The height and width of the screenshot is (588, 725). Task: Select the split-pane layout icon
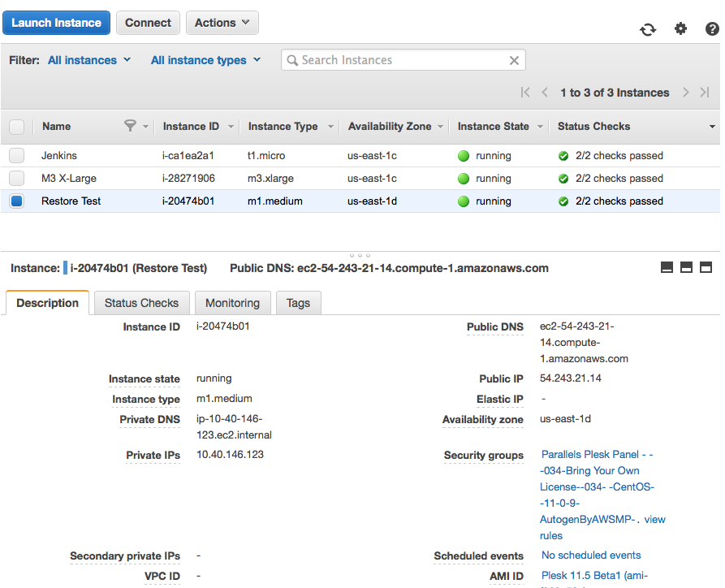686,266
